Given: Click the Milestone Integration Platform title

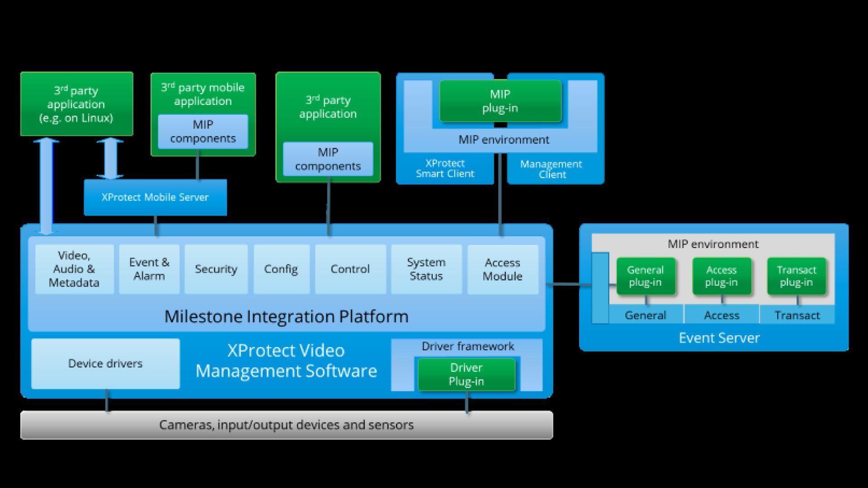Looking at the screenshot, I should tap(286, 316).
